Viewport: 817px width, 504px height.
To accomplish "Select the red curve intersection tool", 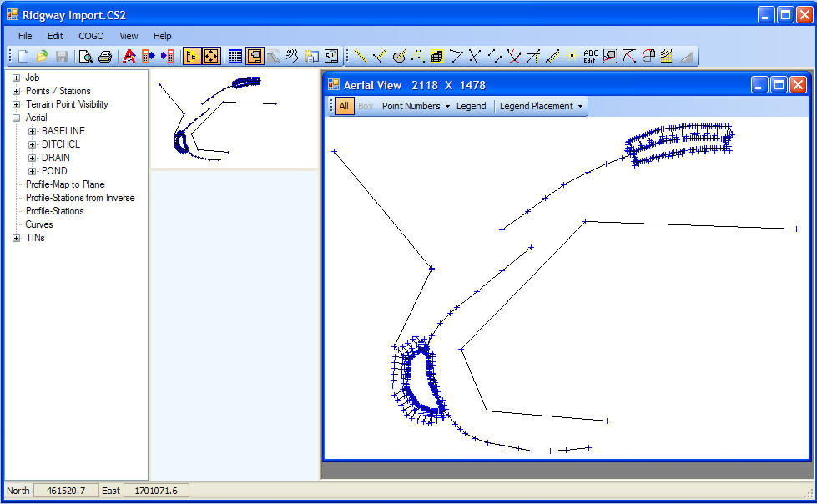I will point(514,56).
